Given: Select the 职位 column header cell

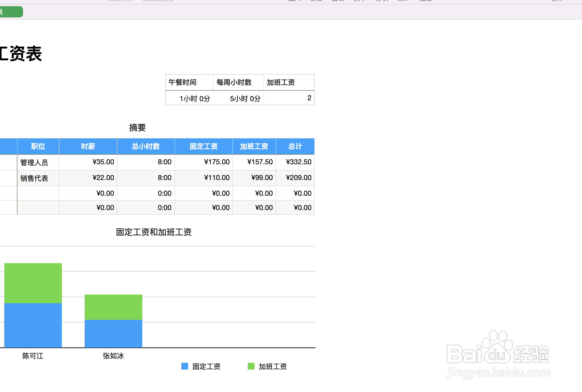Looking at the screenshot, I should pos(38,146).
